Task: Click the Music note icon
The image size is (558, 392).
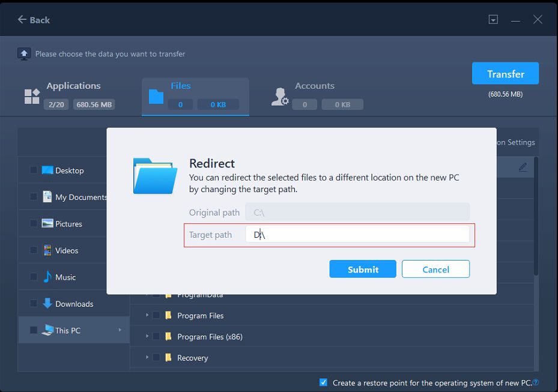Action: point(47,277)
